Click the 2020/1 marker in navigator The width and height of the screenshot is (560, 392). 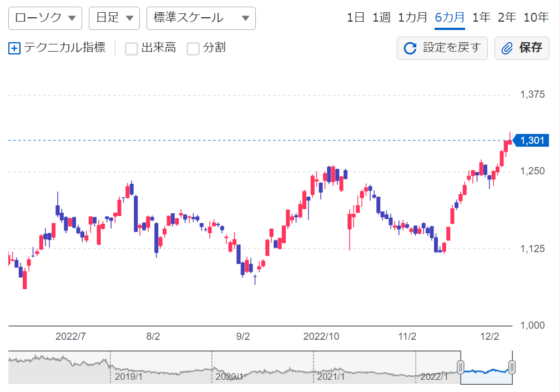(x=230, y=376)
